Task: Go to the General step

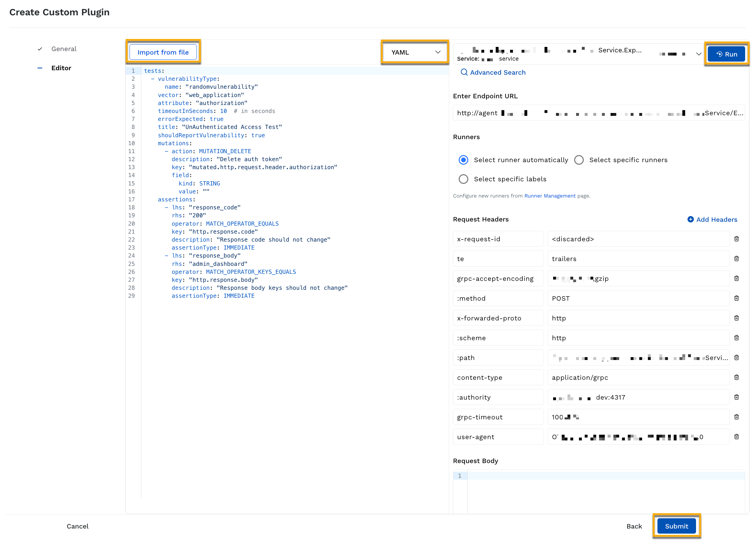Action: coord(64,49)
